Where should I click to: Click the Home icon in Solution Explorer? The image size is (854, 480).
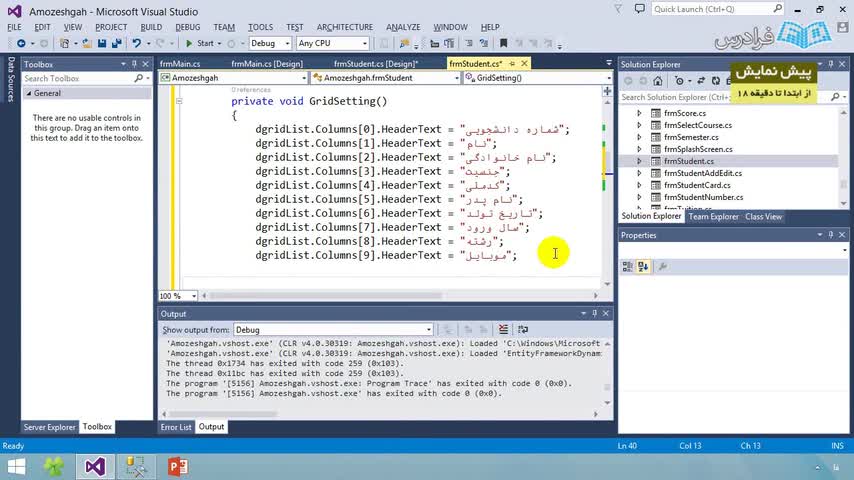pos(658,81)
